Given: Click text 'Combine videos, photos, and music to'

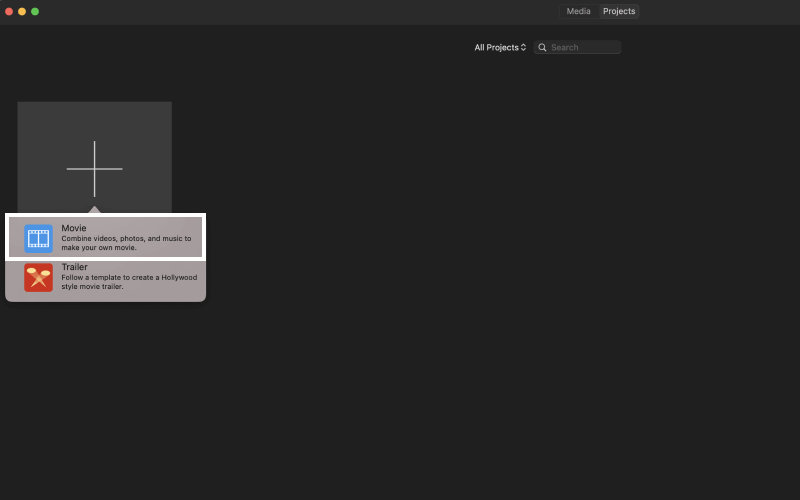Looking at the screenshot, I should pyautogui.click(x=127, y=238).
